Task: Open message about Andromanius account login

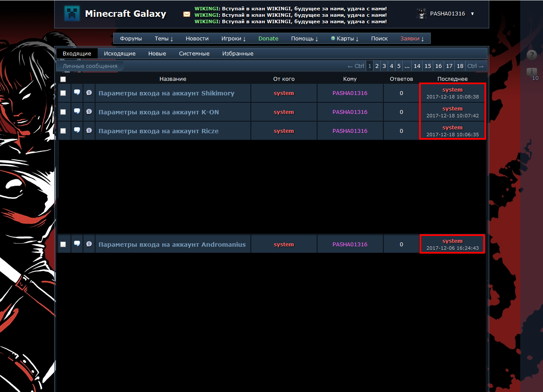Action: pyautogui.click(x=172, y=245)
